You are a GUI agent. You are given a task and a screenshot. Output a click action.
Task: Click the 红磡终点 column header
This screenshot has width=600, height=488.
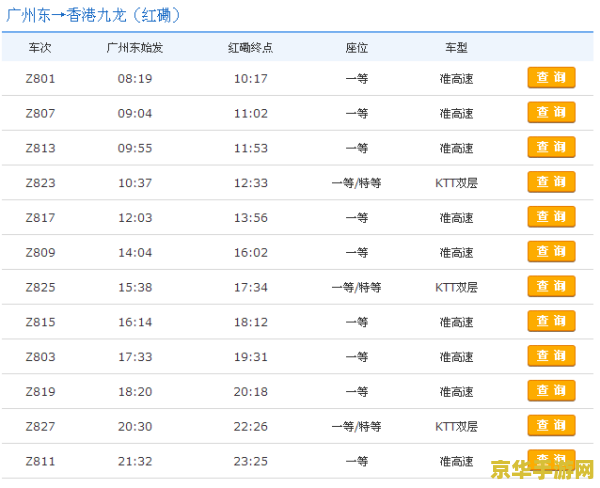click(x=251, y=48)
